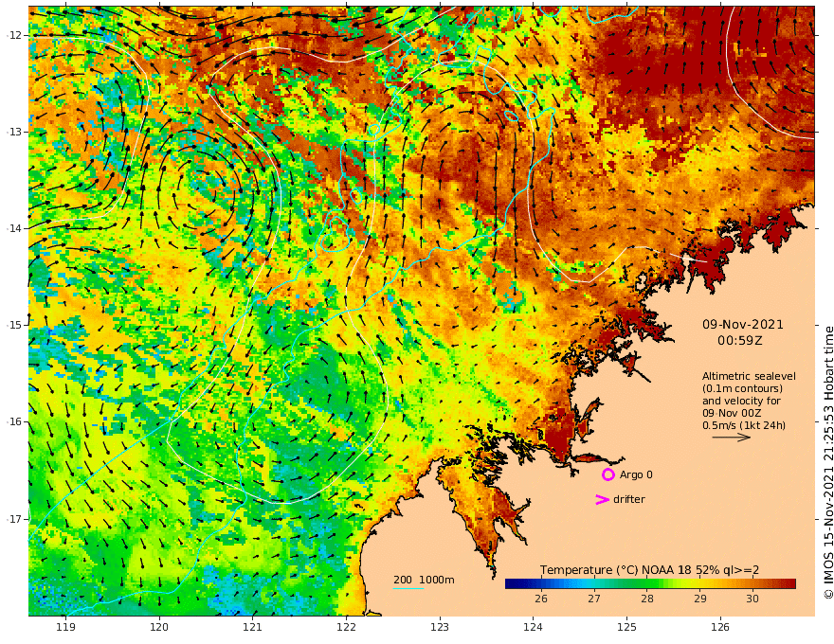834x644 pixels.
Task: Click longitude axis label 119
Action: (65, 627)
